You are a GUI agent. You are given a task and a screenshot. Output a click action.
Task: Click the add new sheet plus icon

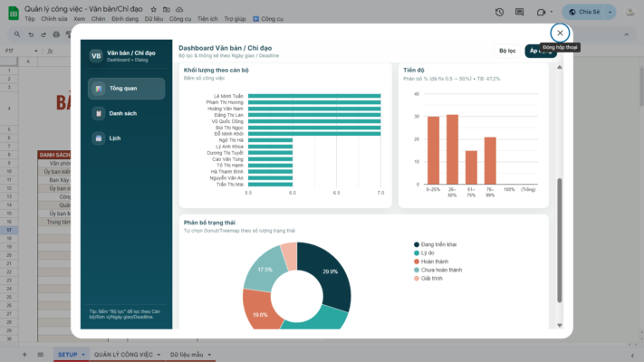pos(24,354)
